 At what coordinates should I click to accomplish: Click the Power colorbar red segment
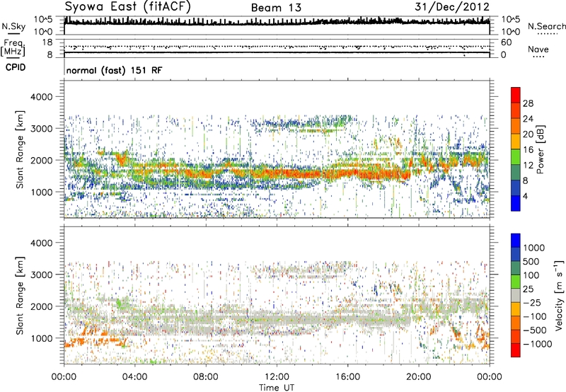[x=516, y=95]
